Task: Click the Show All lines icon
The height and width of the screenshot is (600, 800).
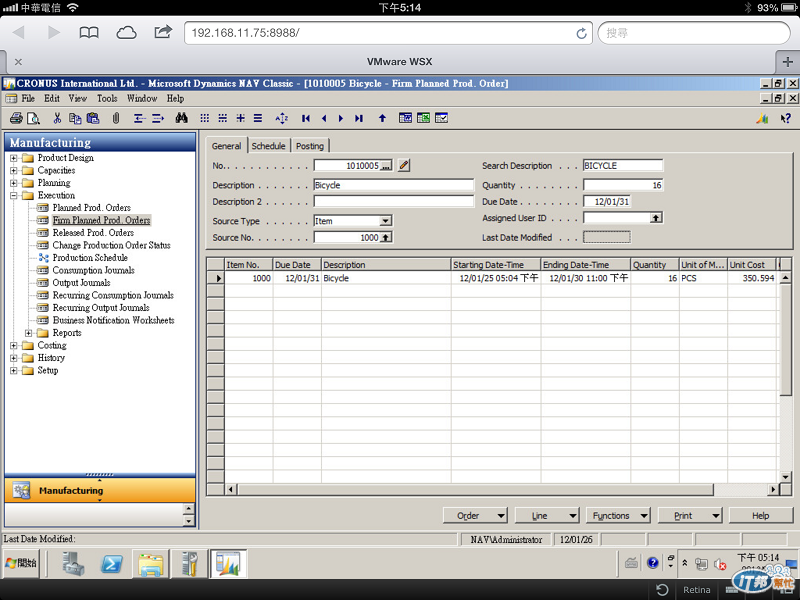Action: point(258,118)
